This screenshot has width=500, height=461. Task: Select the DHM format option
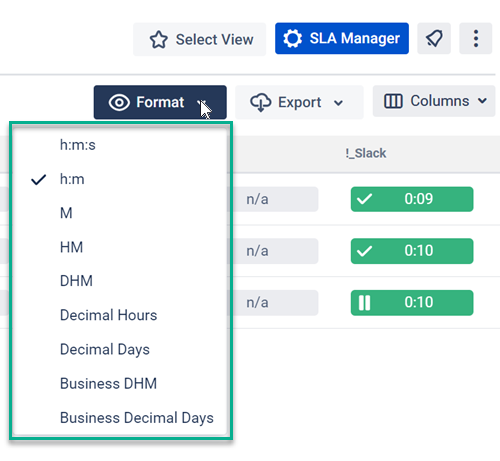(x=120, y=281)
